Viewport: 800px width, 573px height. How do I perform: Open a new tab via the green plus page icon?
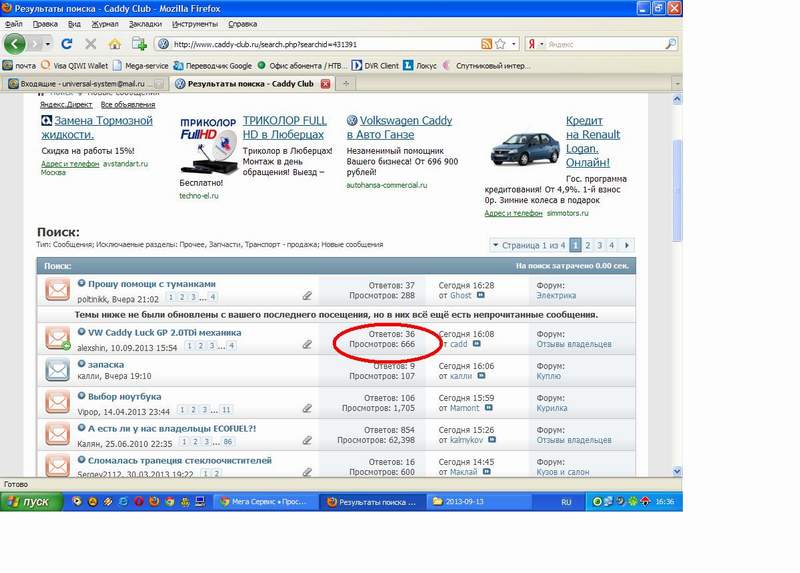[139, 44]
